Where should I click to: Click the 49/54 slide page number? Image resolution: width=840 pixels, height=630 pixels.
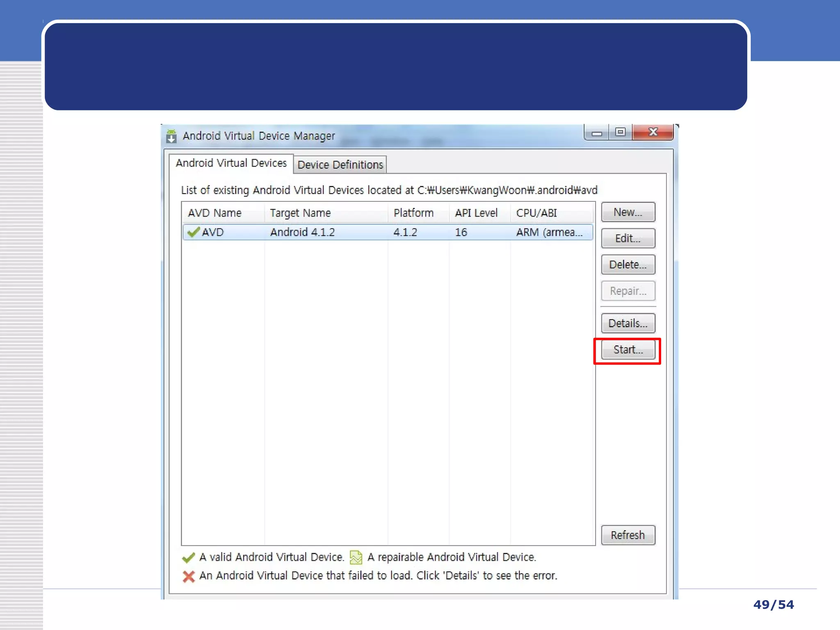point(774,605)
